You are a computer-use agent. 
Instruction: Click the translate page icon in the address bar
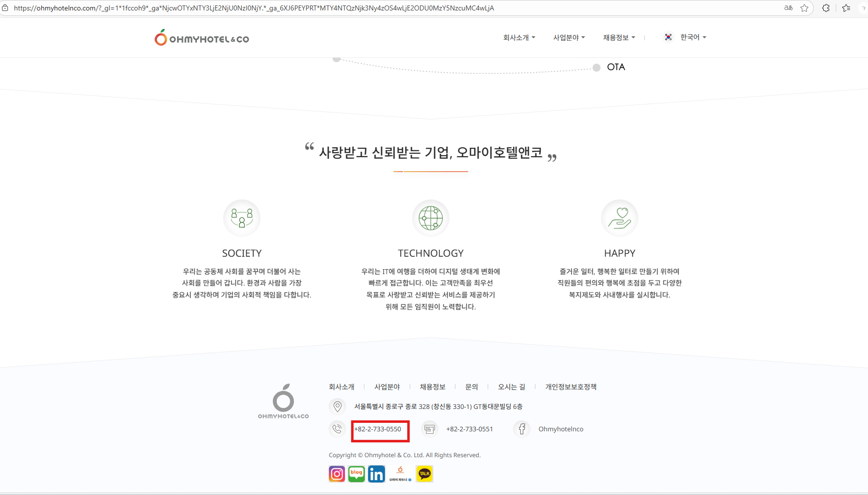click(x=788, y=8)
